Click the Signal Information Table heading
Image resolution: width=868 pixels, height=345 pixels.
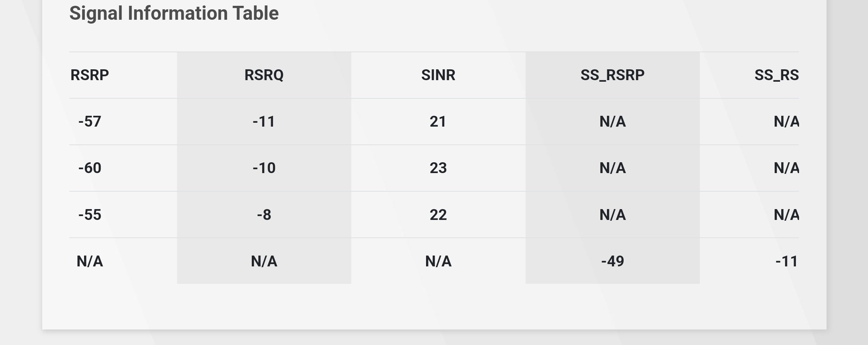tap(174, 13)
